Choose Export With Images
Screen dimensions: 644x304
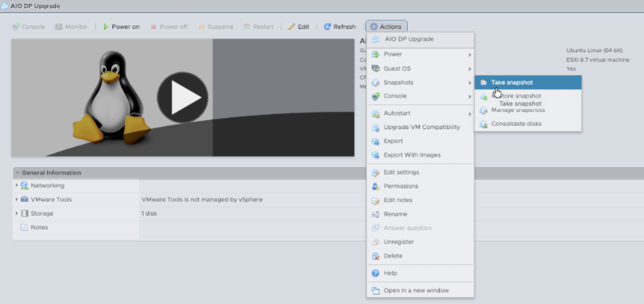pos(420,155)
